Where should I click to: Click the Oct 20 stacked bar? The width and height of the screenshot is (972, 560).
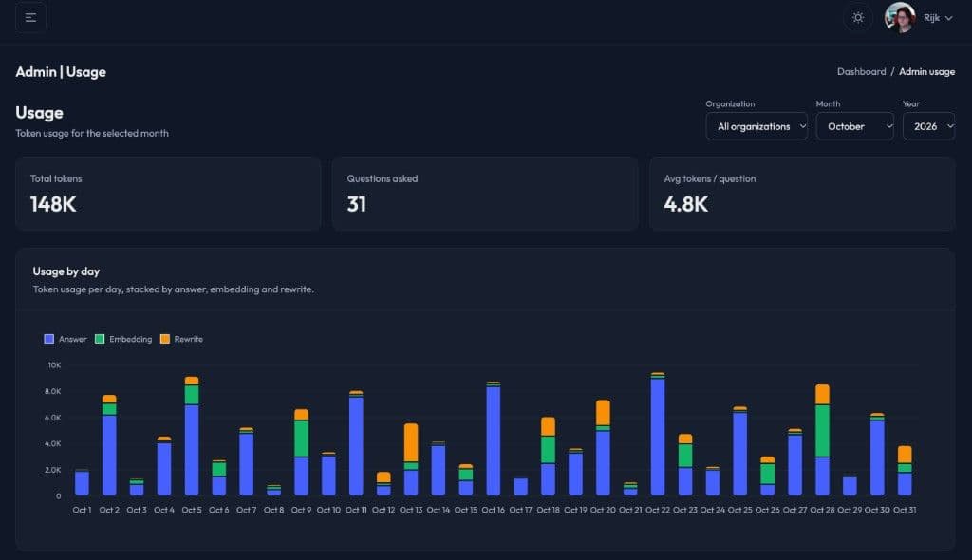[603, 448]
